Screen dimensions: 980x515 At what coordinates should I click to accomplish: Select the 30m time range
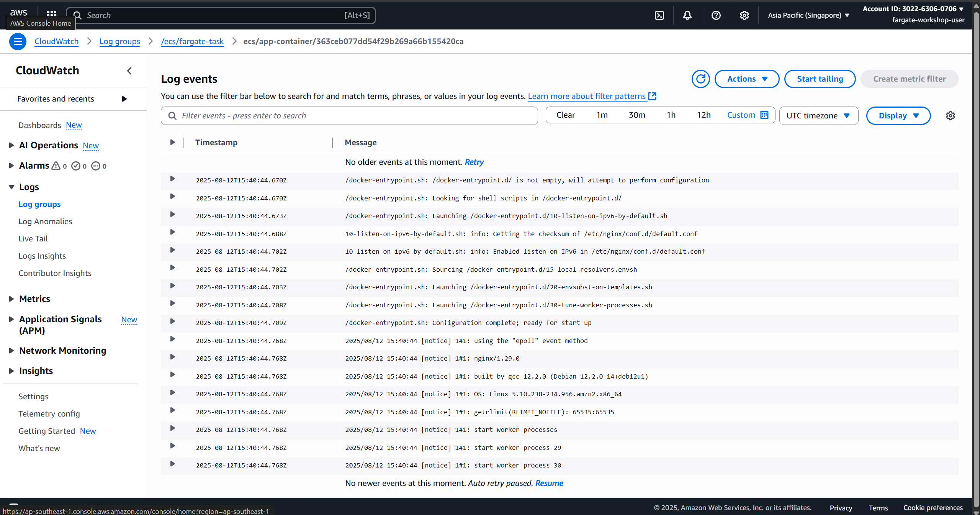point(637,115)
